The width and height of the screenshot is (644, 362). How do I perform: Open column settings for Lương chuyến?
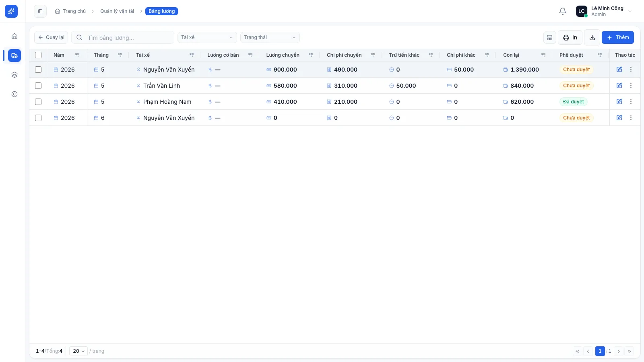311,55
